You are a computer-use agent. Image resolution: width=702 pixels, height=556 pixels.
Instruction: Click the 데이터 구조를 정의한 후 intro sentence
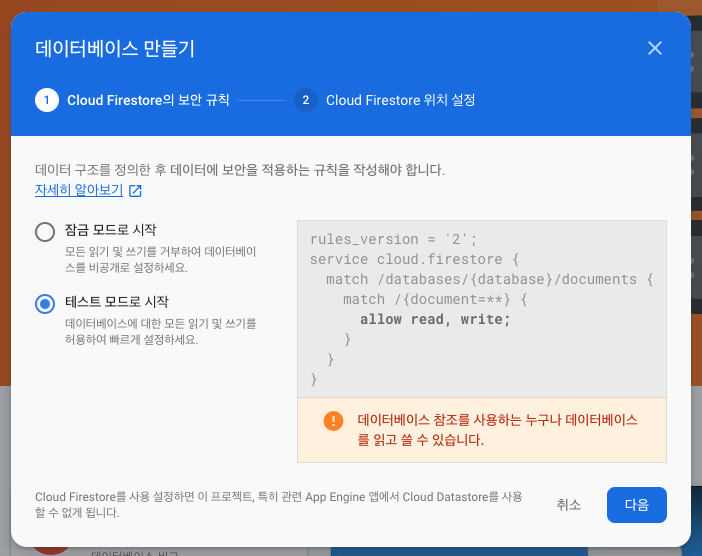240,170
